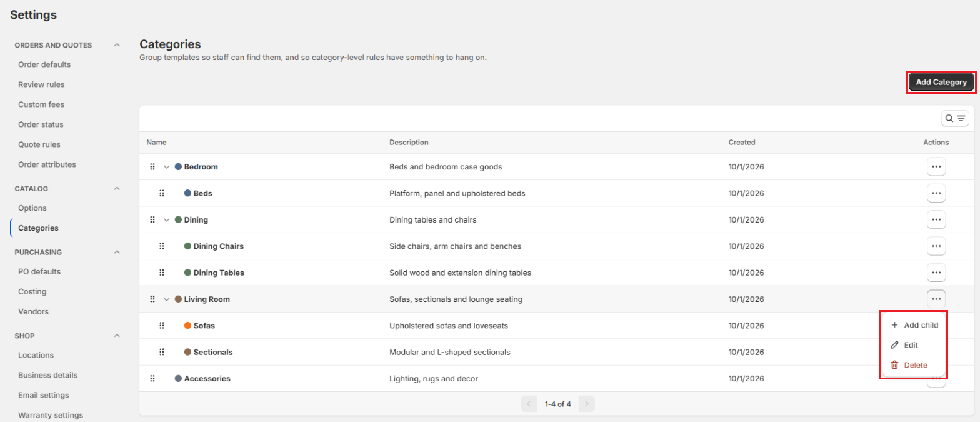Viewport: 980px width, 422px height.
Task: Select the Sectionals category name
Action: (213, 352)
